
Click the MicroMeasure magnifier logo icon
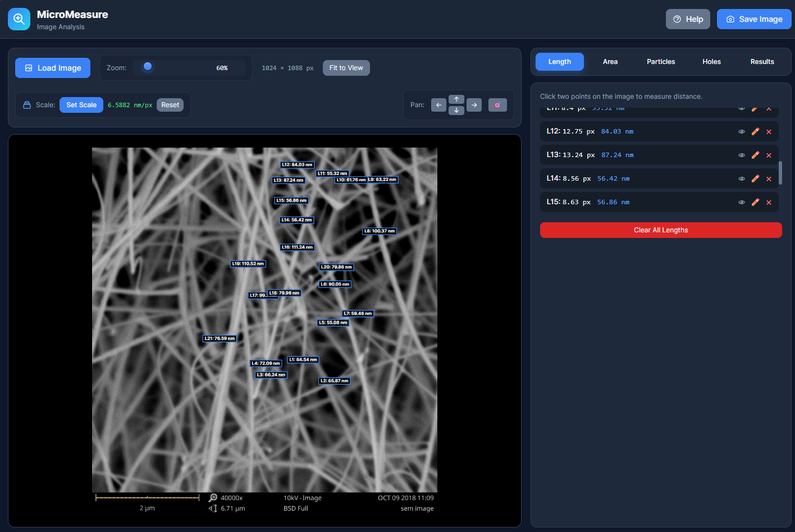(19, 19)
